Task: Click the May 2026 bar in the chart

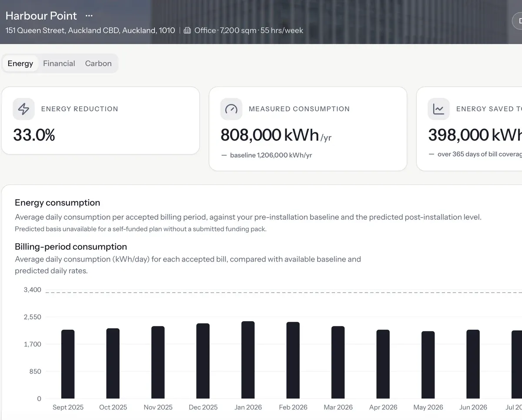Action: 428,365
